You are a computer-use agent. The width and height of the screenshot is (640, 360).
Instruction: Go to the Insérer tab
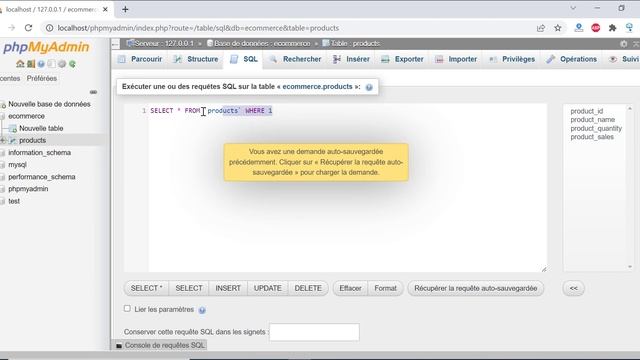[352, 59]
